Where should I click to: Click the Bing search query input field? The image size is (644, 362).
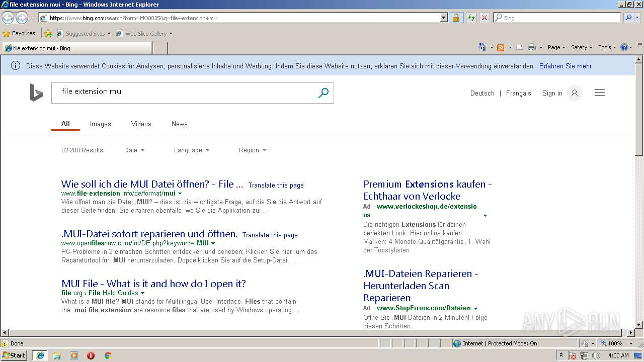[x=184, y=93]
